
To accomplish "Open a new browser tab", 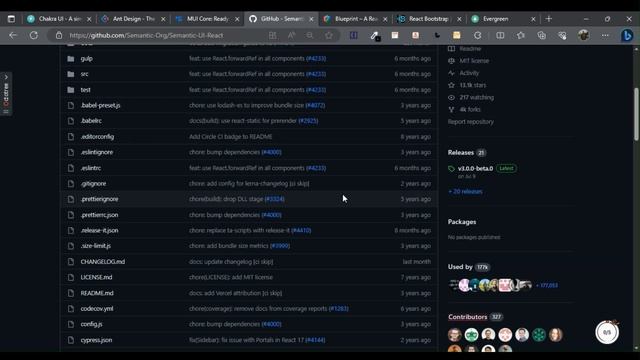I will point(549,19).
